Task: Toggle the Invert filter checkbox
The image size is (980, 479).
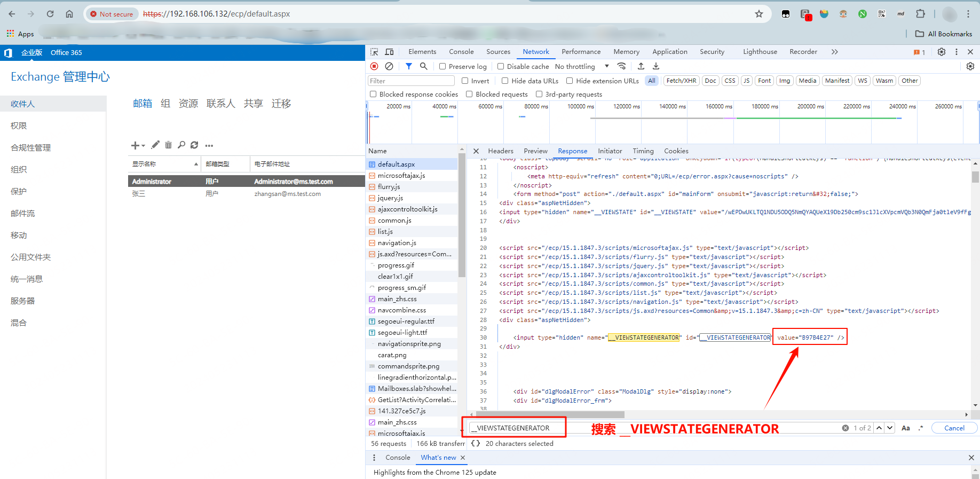Action: click(x=465, y=81)
